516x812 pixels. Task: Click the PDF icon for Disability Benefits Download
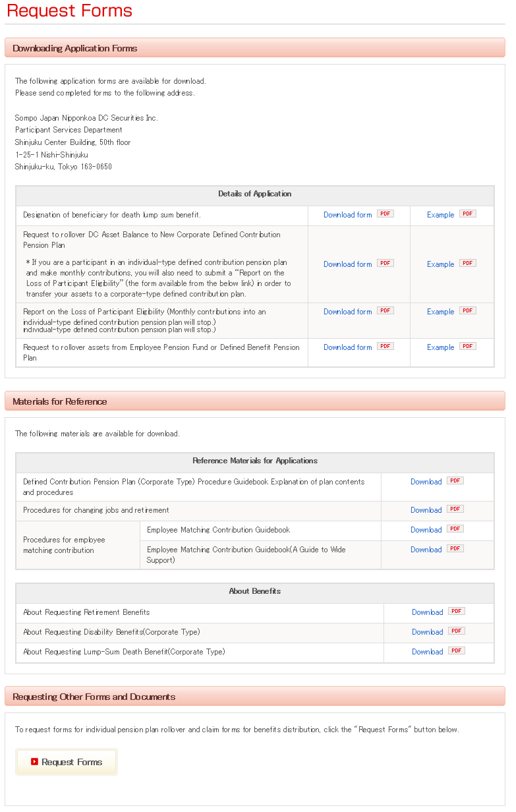tap(456, 631)
